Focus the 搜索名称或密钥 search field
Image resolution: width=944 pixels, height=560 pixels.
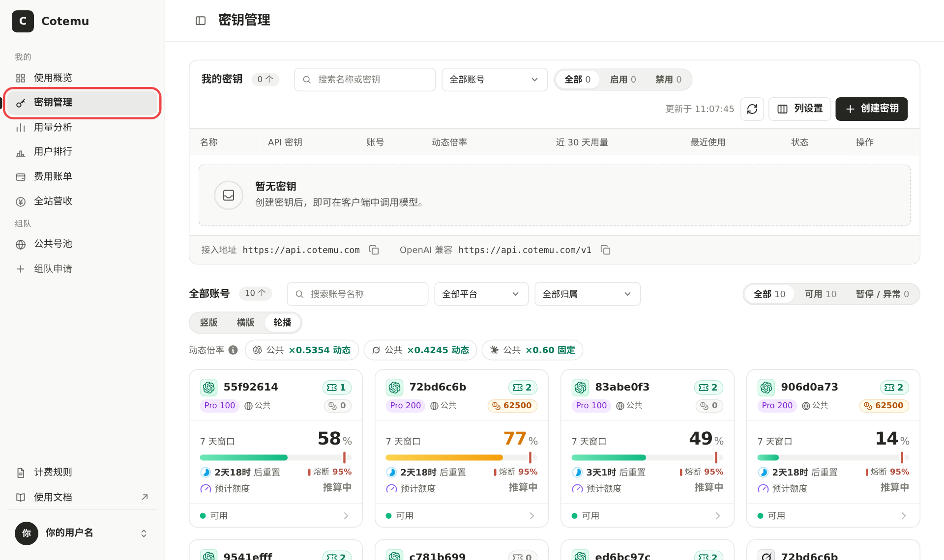[365, 80]
